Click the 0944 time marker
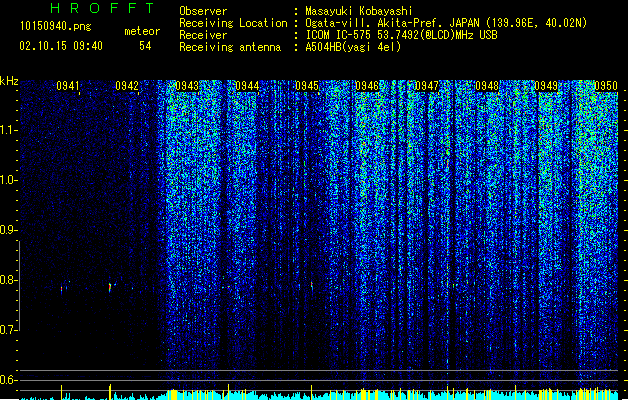Viewport: 629px width, 400px height. coord(247,86)
